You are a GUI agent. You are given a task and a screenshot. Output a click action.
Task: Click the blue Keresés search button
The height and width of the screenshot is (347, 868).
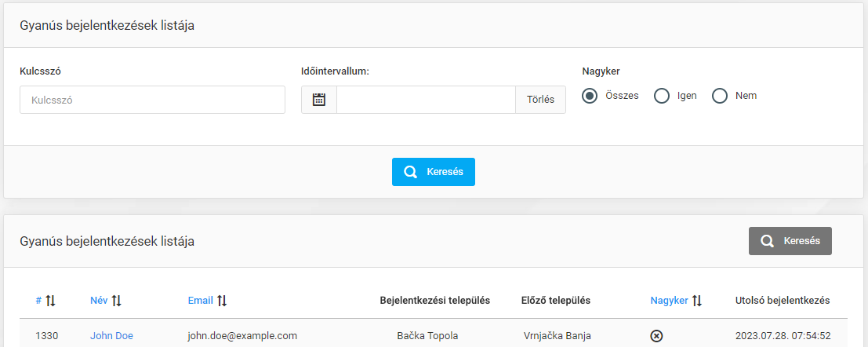coord(434,172)
